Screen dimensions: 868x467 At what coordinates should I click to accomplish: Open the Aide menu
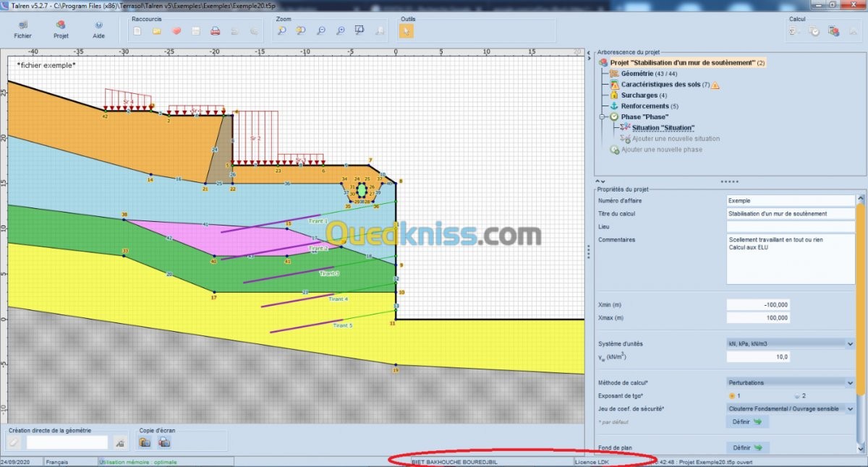[99, 29]
